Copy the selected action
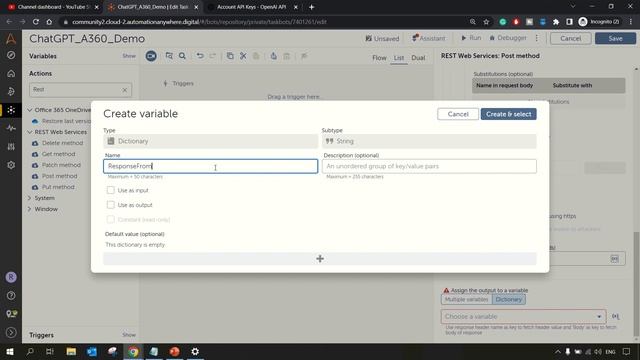Image resolution: width=640 pixels, height=360 pixels. (230, 56)
